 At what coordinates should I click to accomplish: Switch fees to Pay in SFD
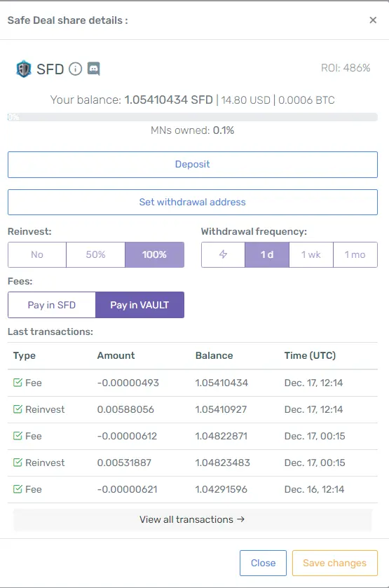tap(52, 305)
